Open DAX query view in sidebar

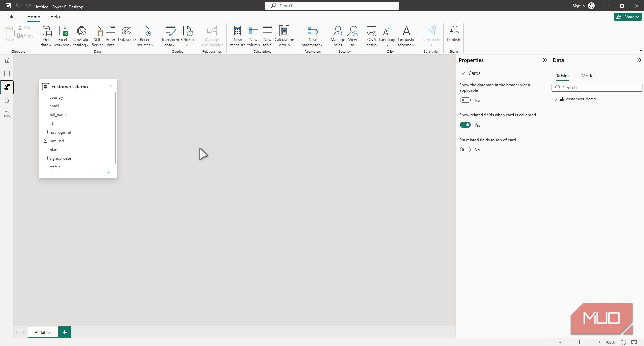pyautogui.click(x=7, y=101)
